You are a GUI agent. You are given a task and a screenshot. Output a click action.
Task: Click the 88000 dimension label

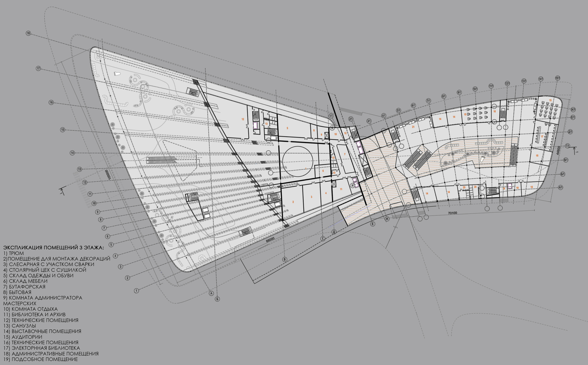click(270, 240)
